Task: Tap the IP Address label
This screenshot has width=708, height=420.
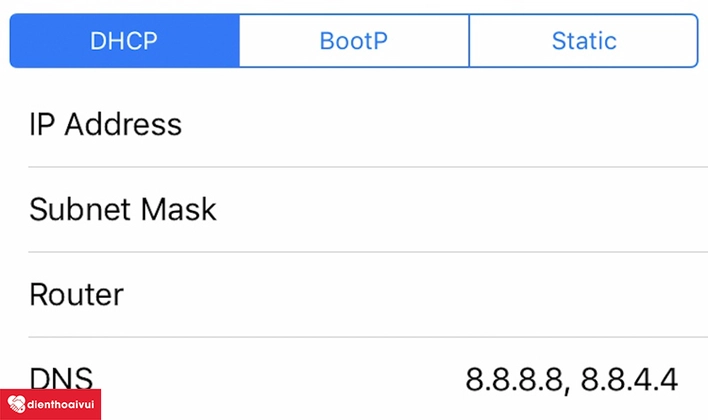Action: [105, 124]
